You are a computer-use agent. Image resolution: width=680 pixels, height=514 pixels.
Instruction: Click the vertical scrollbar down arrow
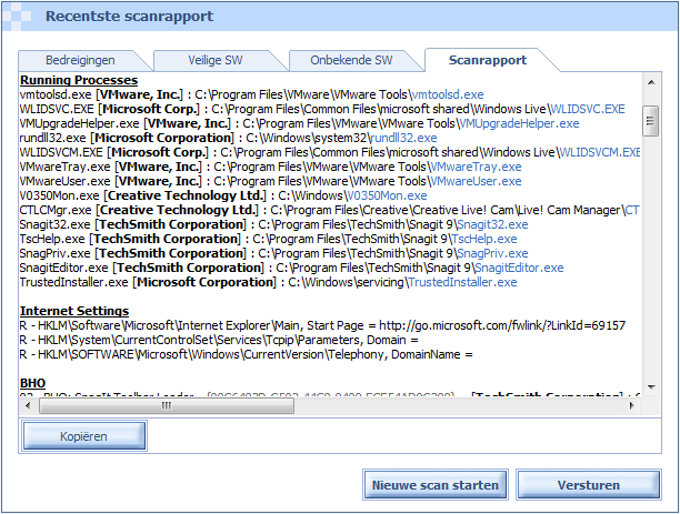(x=651, y=386)
